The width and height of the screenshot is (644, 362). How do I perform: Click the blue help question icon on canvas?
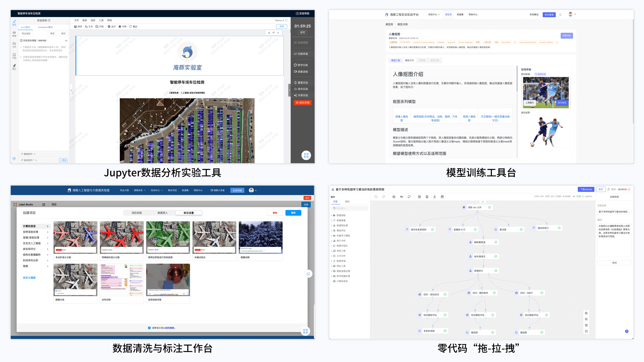coord(627,331)
